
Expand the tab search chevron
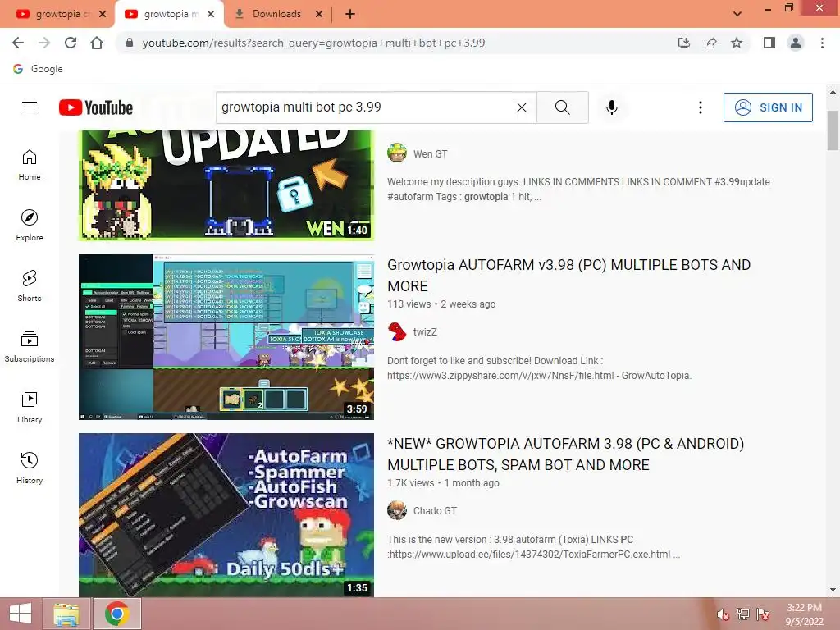tap(737, 14)
